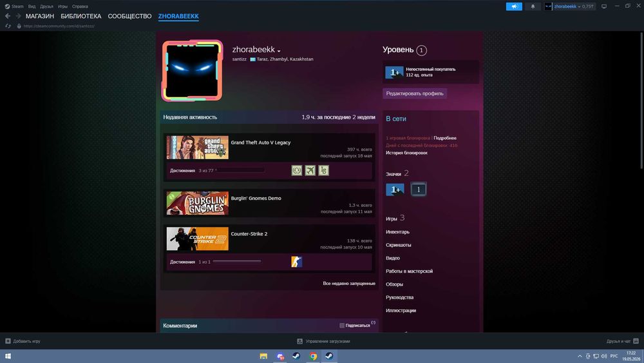
Task: Click the gray level 1 badge
Action: (x=419, y=189)
